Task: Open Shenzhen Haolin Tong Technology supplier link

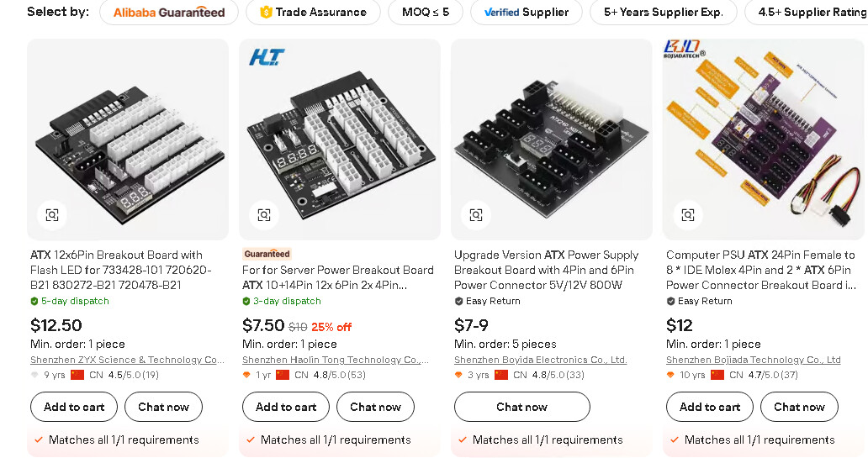Action: point(336,360)
